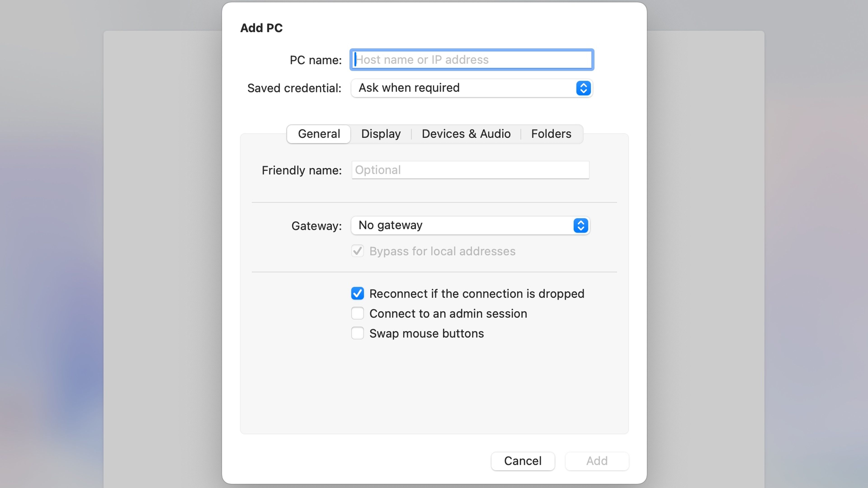Image resolution: width=868 pixels, height=488 pixels.
Task: Enable Swap mouse buttons option
Action: pos(357,333)
